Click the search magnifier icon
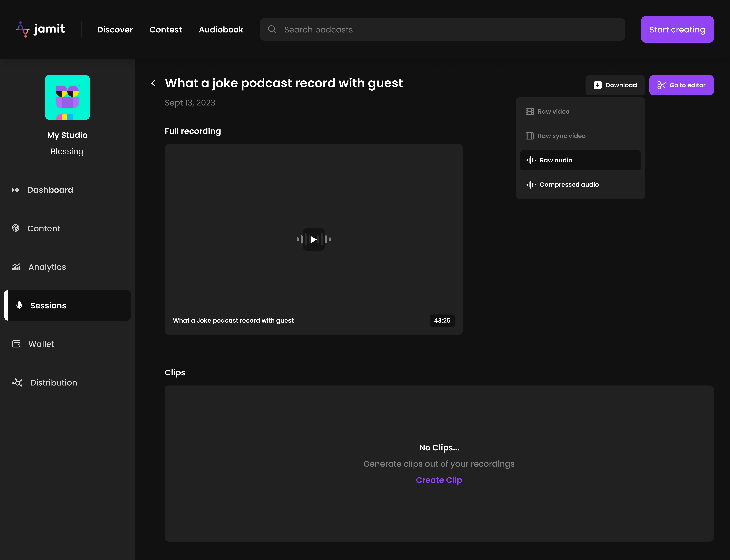This screenshot has height=560, width=730. [272, 29]
